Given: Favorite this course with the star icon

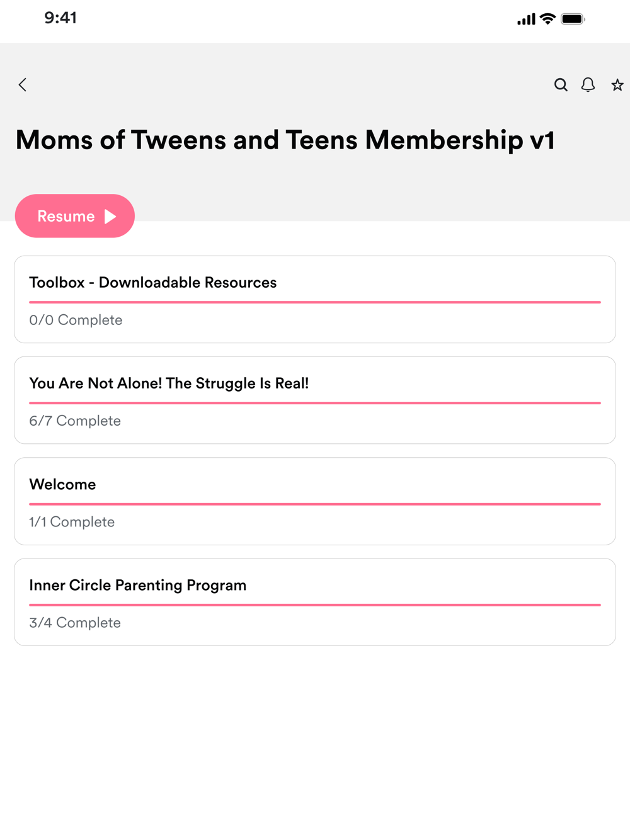Looking at the screenshot, I should 617,85.
